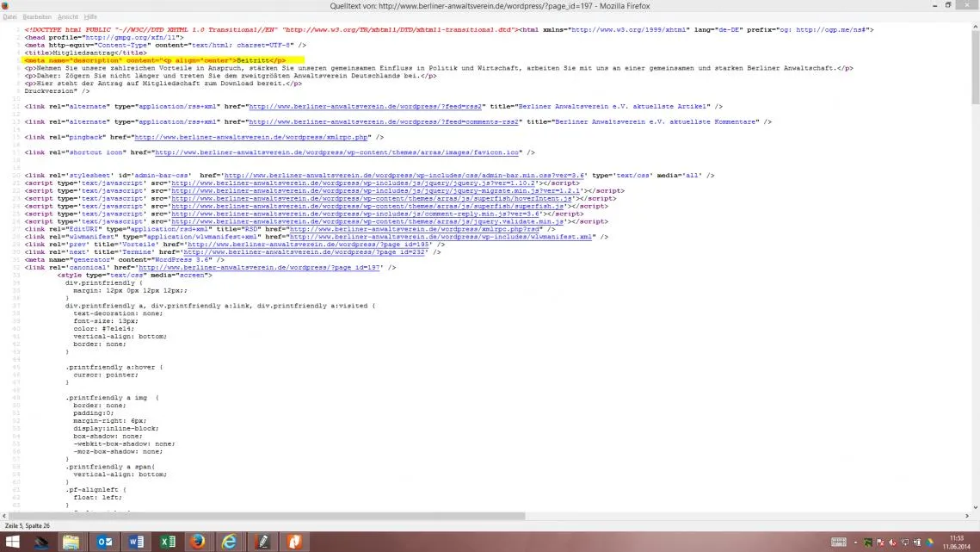Open the green tray icon
This screenshot has height=552, width=980.
click(x=867, y=543)
